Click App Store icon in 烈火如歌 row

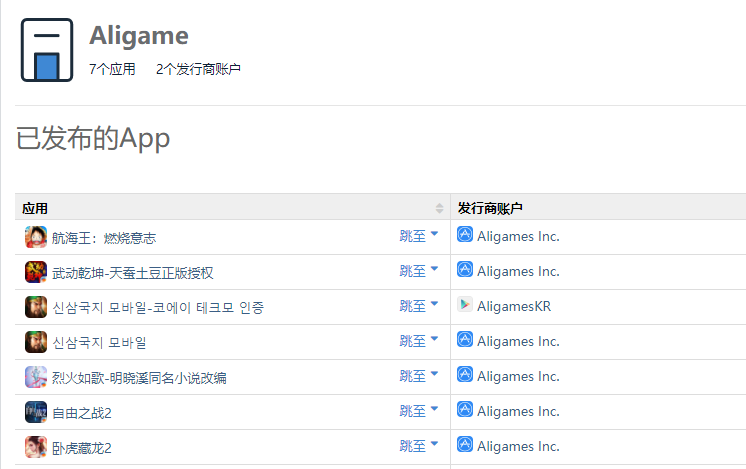click(465, 374)
